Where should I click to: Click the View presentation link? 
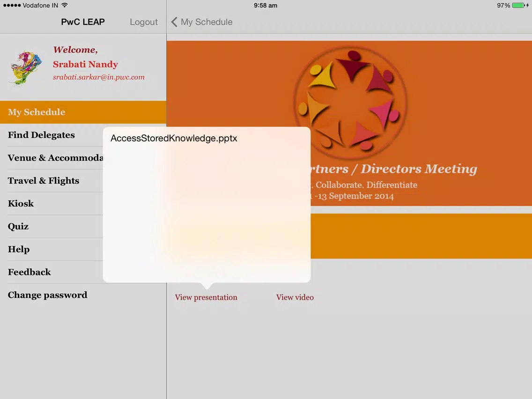click(206, 297)
